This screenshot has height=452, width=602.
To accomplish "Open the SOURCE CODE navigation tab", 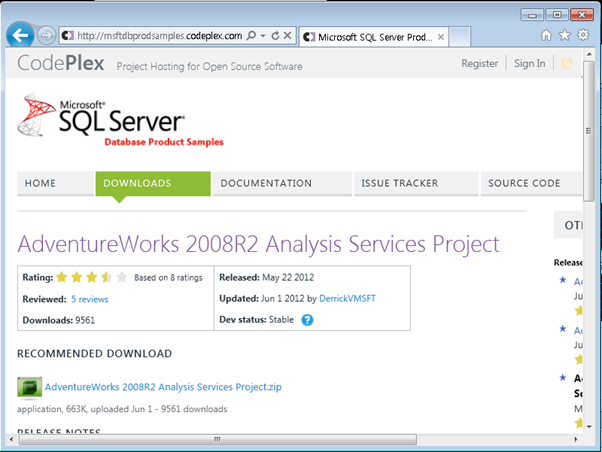I will 531,183.
